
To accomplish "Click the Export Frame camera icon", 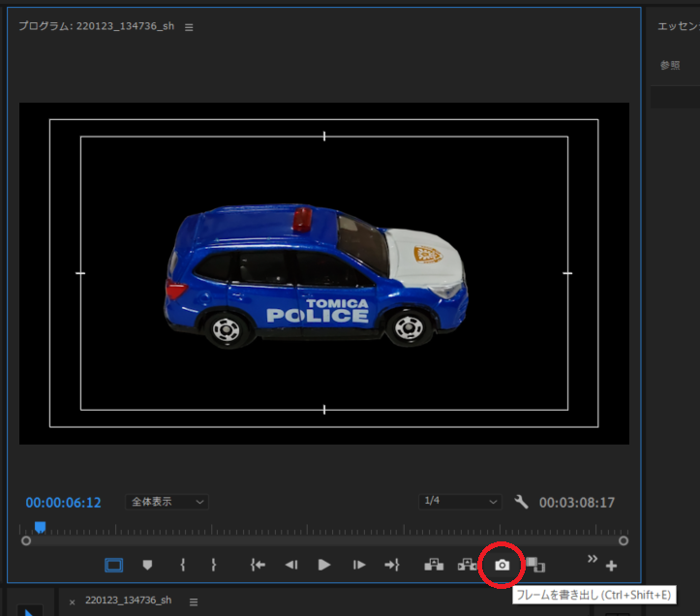I will (x=502, y=565).
